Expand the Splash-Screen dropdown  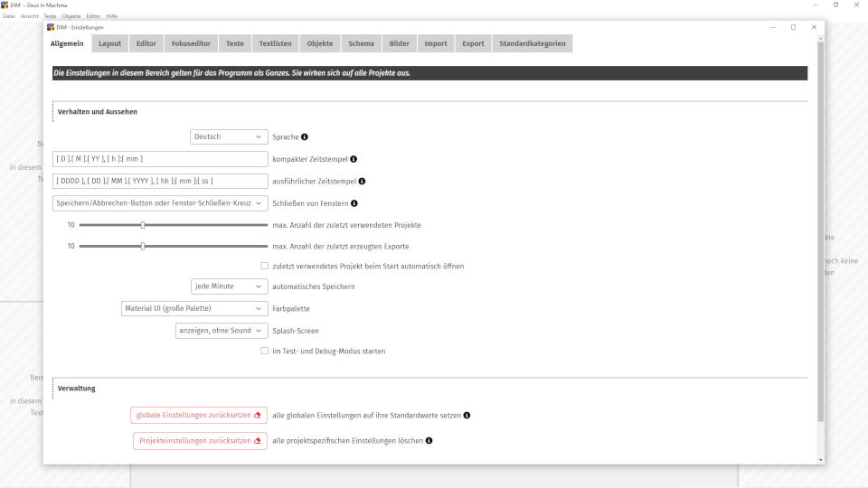[222, 331]
